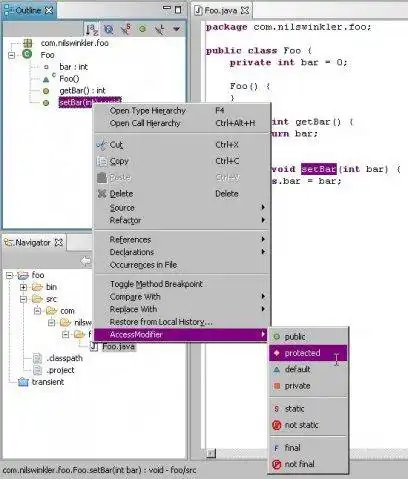
Task: Choose not final from submenu
Action: pyautogui.click(x=308, y=464)
